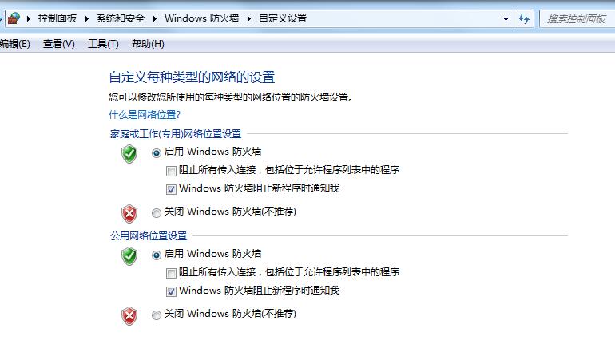This screenshot has height=364, width=615.
Task: Go to 系统和安全 in the breadcrumb
Action: [x=121, y=18]
